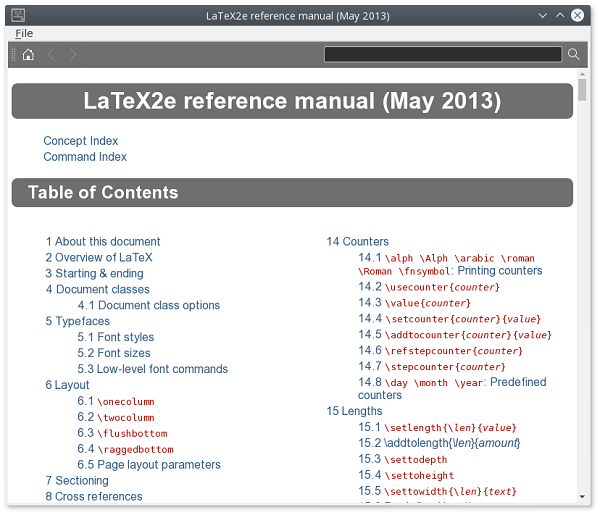Open '15.2 \addtolength{\len}{amount}' link
This screenshot has width=600, height=515.
click(x=439, y=443)
